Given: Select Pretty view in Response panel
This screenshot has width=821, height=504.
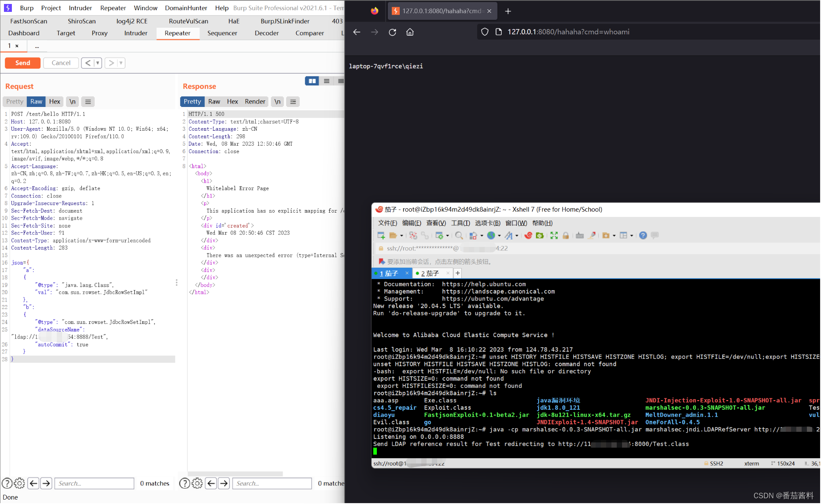Looking at the screenshot, I should (192, 102).
